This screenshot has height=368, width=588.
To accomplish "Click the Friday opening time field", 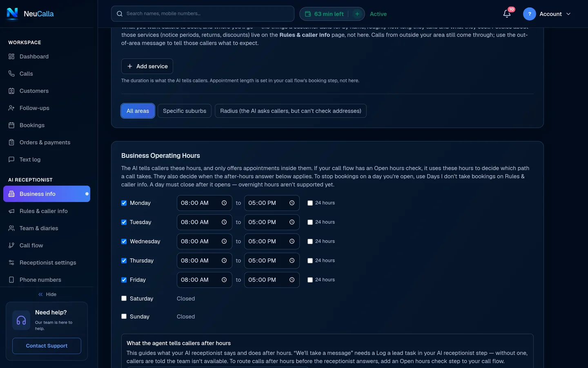I will point(204,280).
